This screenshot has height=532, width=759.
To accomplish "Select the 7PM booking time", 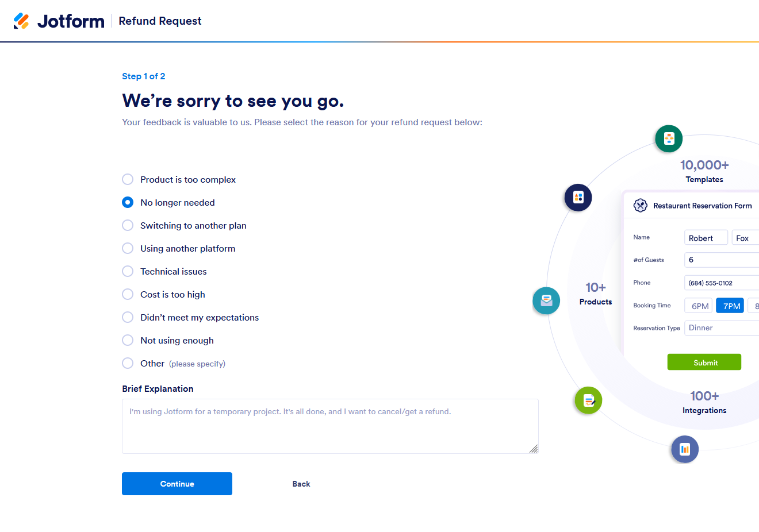I will point(731,306).
